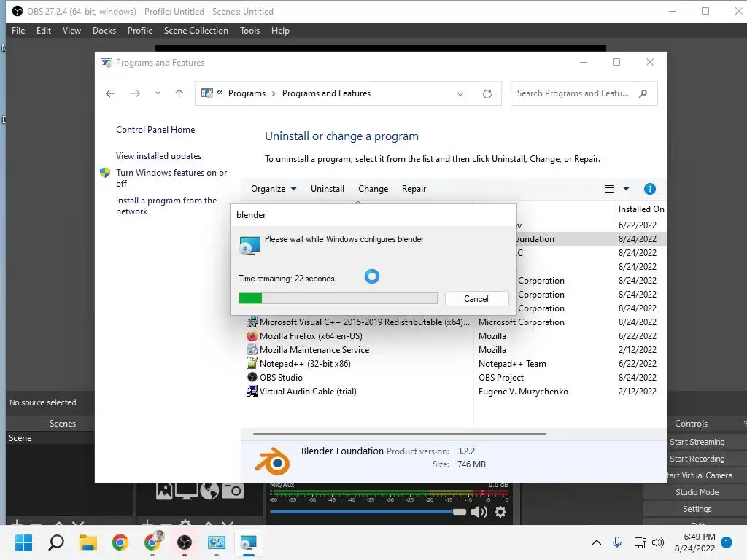The width and height of the screenshot is (747, 560).
Task: Open the Profile menu
Action: tap(140, 31)
